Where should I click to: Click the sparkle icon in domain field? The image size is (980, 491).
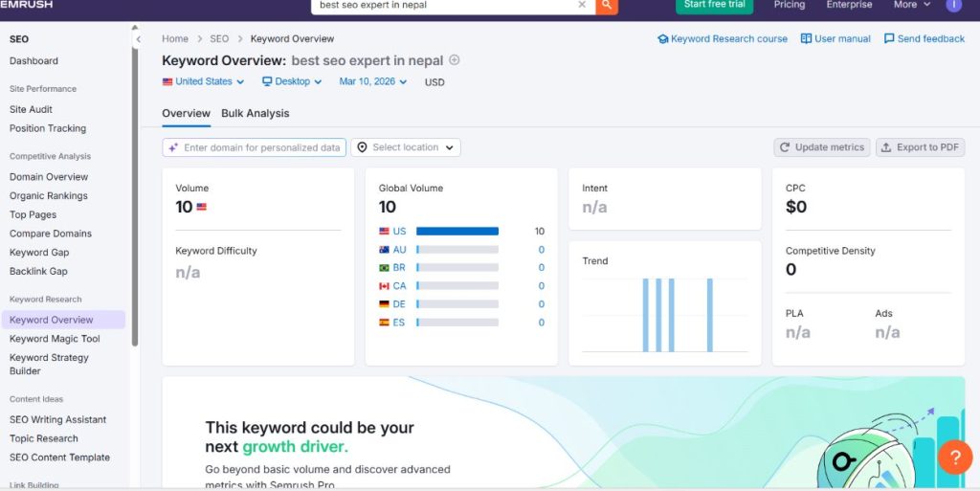(173, 147)
